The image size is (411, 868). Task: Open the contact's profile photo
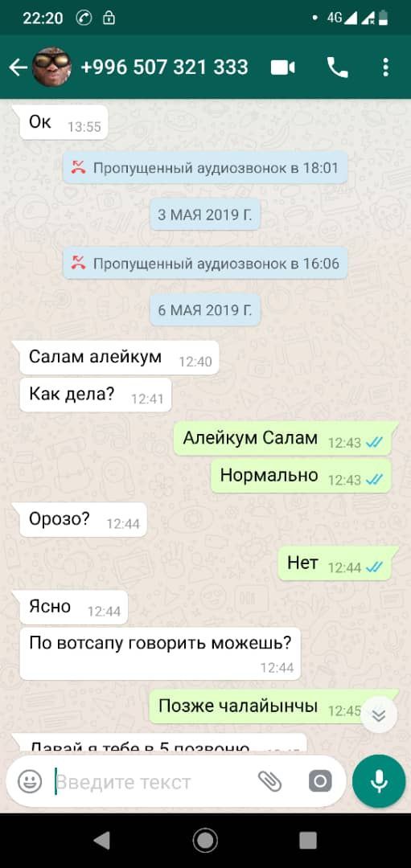coord(52,67)
